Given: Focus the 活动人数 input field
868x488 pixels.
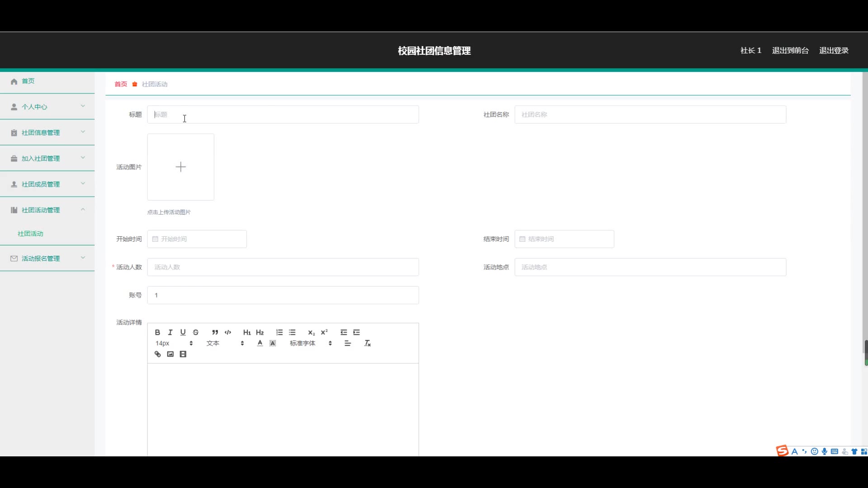Looking at the screenshot, I should [283, 267].
